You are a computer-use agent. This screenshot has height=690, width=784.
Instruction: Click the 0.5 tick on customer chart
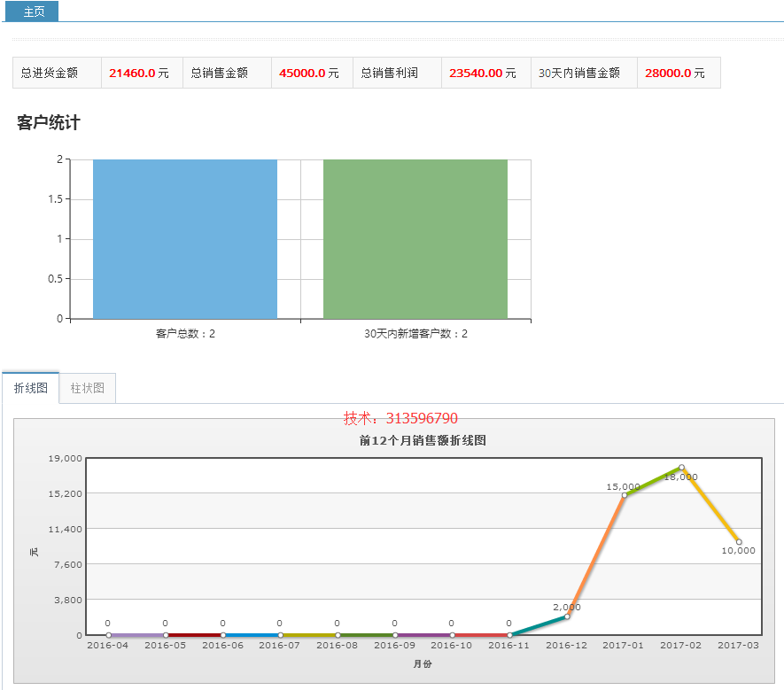[56, 278]
